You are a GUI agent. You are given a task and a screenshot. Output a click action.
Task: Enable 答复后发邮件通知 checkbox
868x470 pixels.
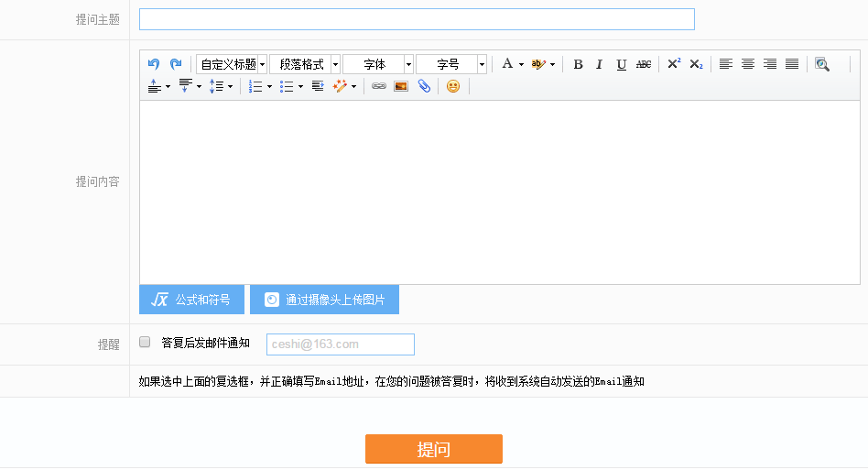pyautogui.click(x=145, y=342)
